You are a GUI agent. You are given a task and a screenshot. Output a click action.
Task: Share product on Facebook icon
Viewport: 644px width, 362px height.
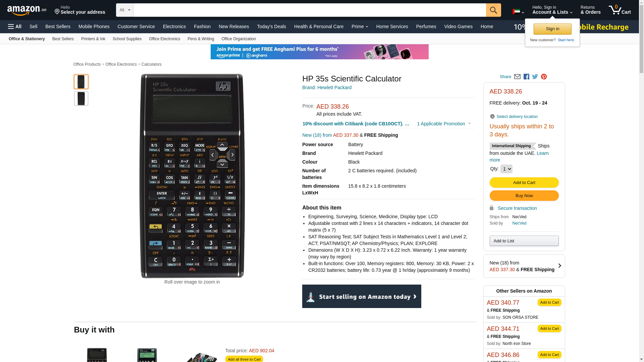tap(526, 77)
